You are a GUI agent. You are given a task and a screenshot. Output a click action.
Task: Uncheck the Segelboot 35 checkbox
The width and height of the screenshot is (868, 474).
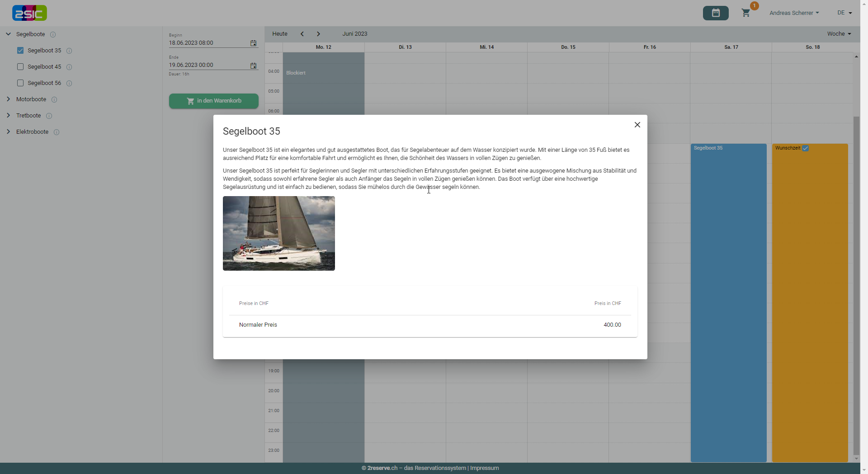click(x=20, y=51)
